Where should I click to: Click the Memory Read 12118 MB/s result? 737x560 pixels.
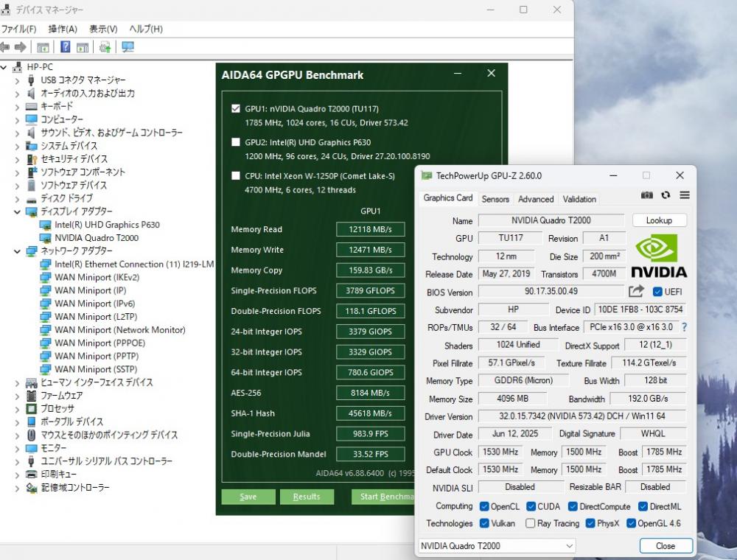(x=371, y=229)
